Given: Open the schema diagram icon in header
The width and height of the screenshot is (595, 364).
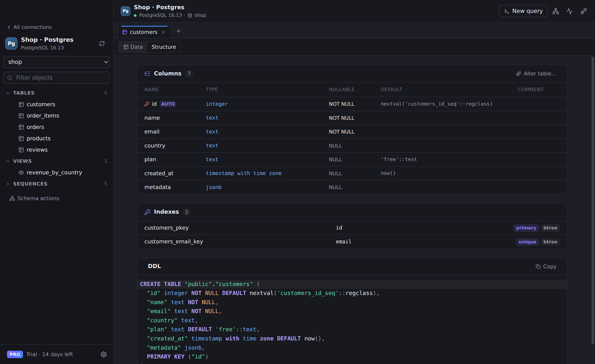Looking at the screenshot, I should coord(555,11).
